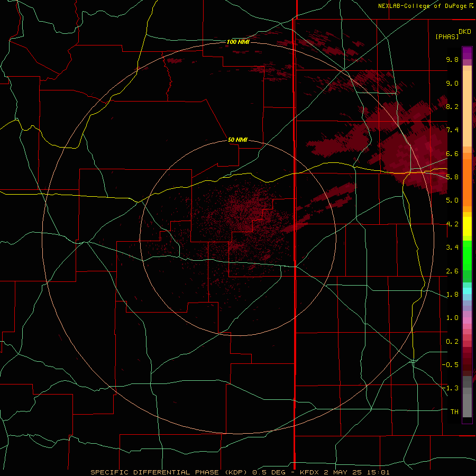The height and width of the screenshot is (476, 476).
Task: Select the 50 NMI range ring label
Action: coord(237,140)
